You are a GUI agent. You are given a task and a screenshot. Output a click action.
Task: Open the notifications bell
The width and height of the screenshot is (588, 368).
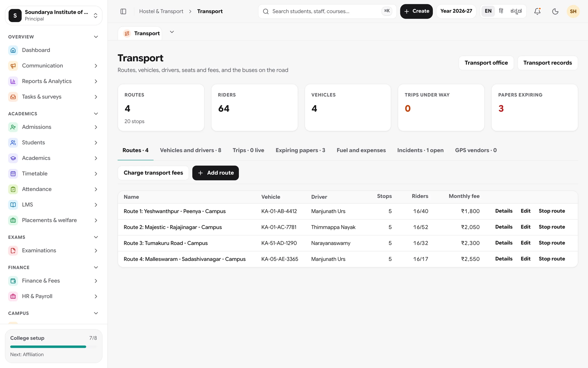pyautogui.click(x=537, y=11)
